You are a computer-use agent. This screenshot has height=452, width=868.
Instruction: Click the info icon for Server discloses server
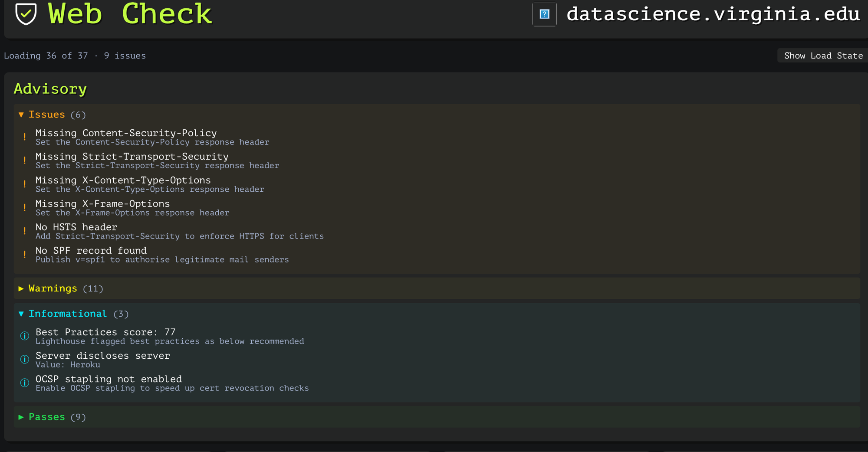pyautogui.click(x=25, y=360)
